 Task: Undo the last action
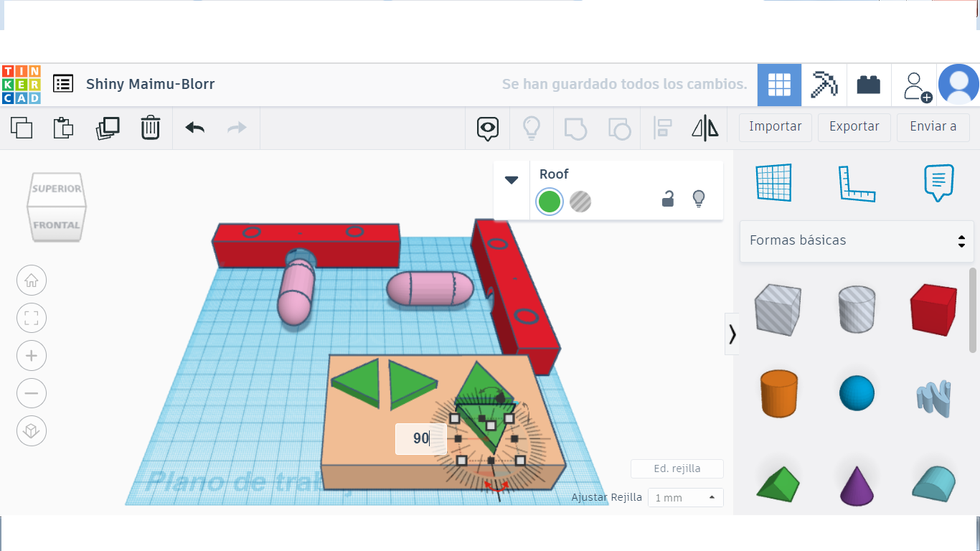coord(194,128)
